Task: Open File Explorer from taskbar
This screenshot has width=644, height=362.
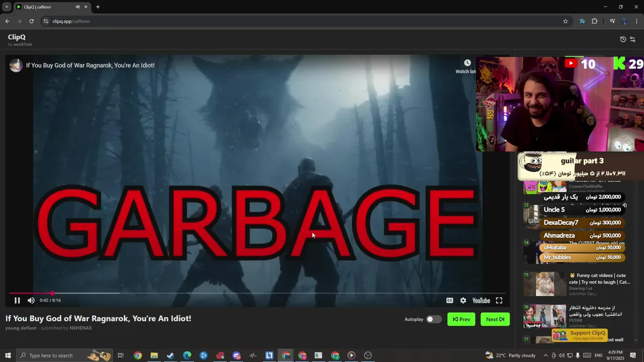Action: 154,355
